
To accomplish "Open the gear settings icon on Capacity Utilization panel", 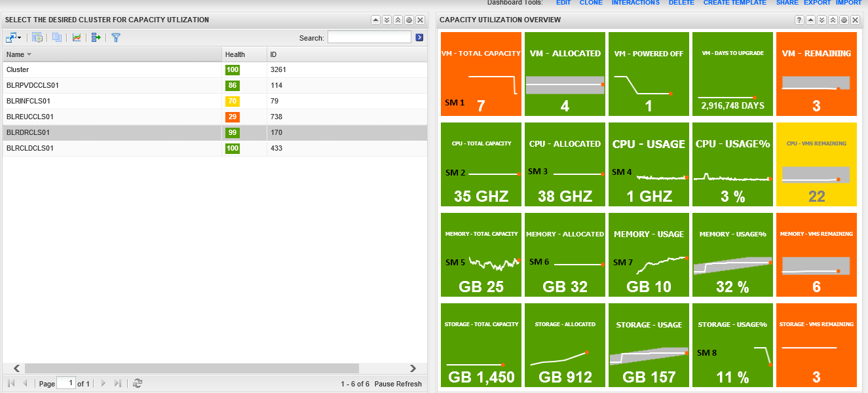I will [x=843, y=20].
